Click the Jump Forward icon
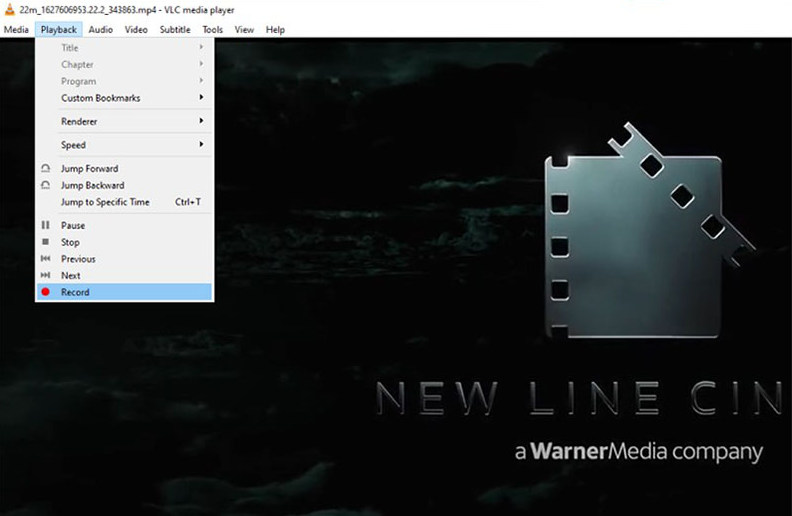 coord(45,168)
